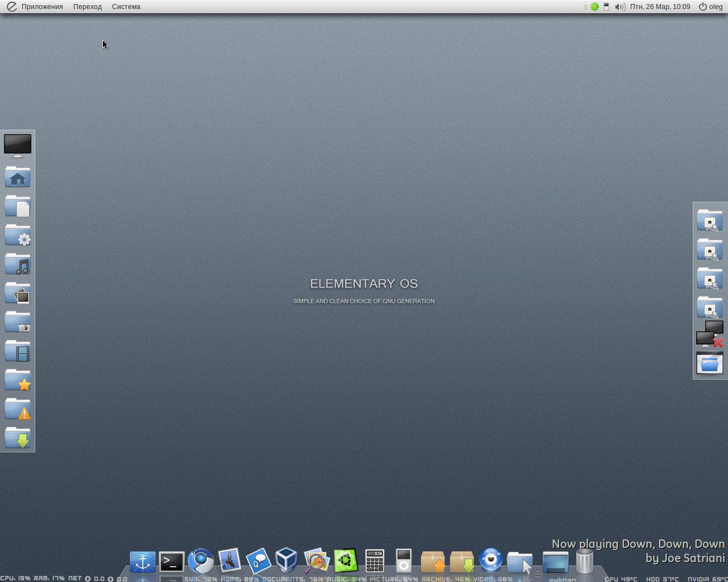Launch VirtualBox cube icon from dock

[287, 561]
